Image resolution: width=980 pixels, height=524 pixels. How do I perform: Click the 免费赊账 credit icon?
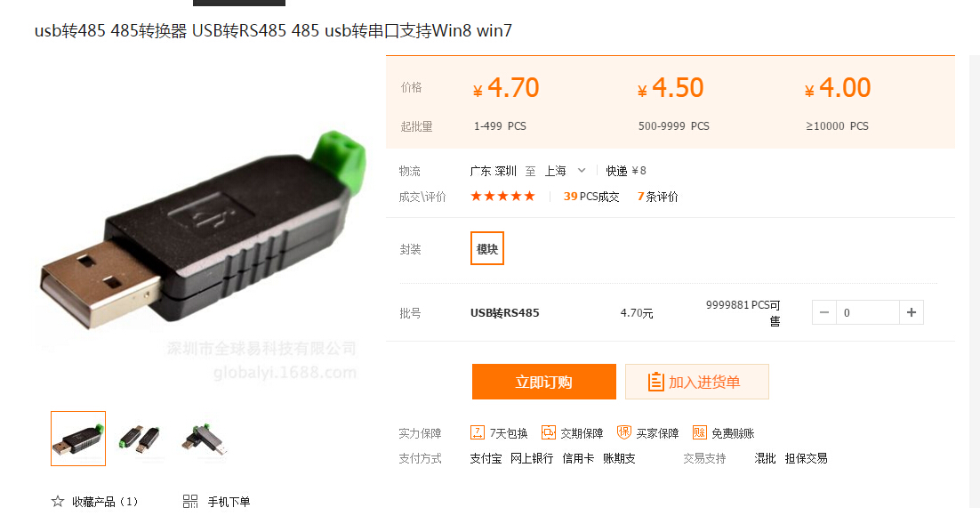coord(699,432)
